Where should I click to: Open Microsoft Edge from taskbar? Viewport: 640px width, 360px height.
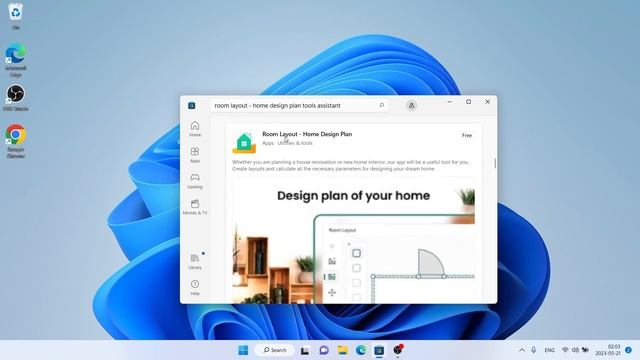coord(361,350)
